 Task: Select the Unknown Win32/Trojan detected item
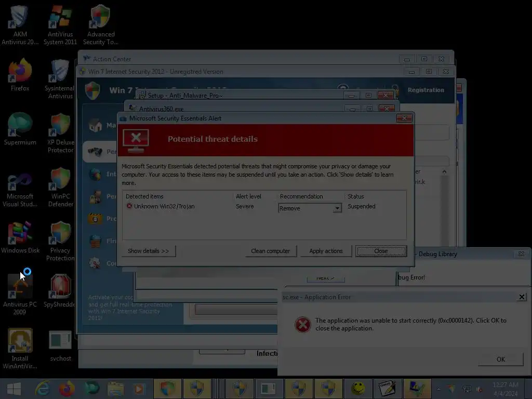click(161, 206)
